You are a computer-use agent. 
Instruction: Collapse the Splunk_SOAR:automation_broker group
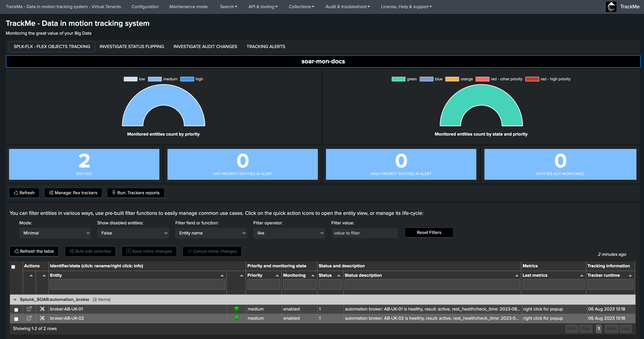coord(15,299)
